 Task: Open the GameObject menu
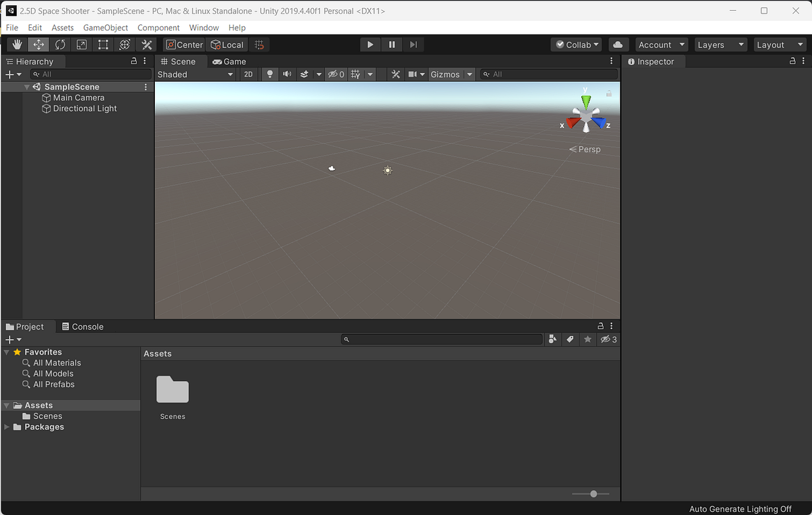tap(105, 28)
